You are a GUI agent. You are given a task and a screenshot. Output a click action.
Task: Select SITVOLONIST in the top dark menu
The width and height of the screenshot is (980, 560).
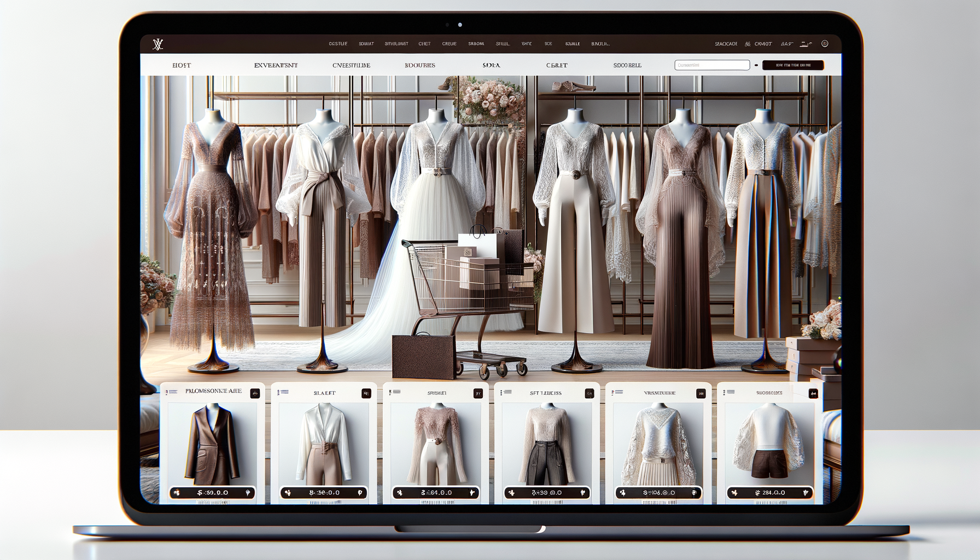[396, 44]
